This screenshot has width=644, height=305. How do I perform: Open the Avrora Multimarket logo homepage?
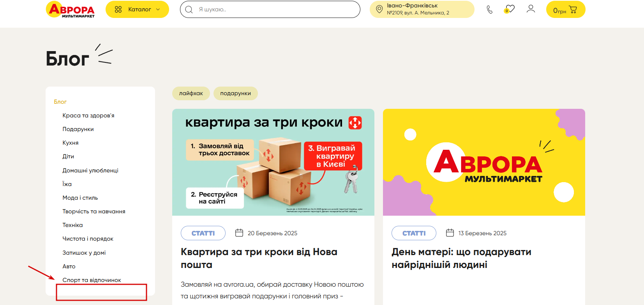[x=70, y=9]
